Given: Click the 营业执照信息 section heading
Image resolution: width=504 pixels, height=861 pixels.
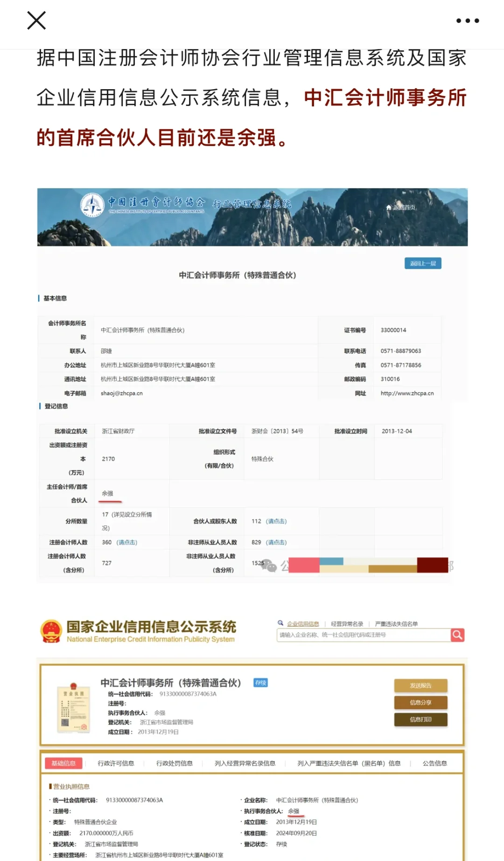Looking at the screenshot, I should click(71, 786).
